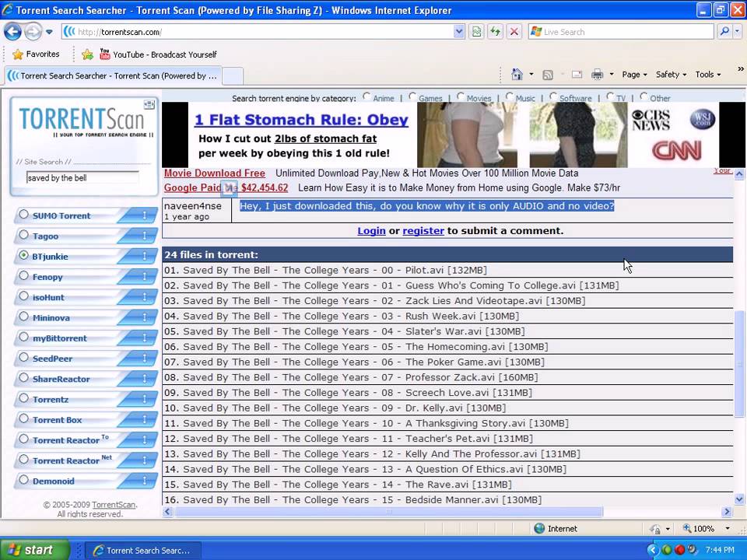Select the Movies category radio button
The image size is (747, 560).
tap(460, 96)
